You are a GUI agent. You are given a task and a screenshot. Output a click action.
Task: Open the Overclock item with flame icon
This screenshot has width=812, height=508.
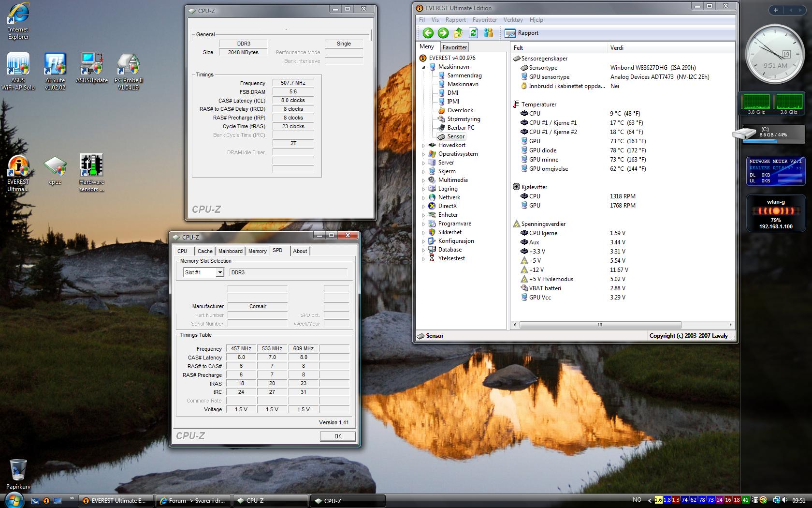(x=455, y=110)
